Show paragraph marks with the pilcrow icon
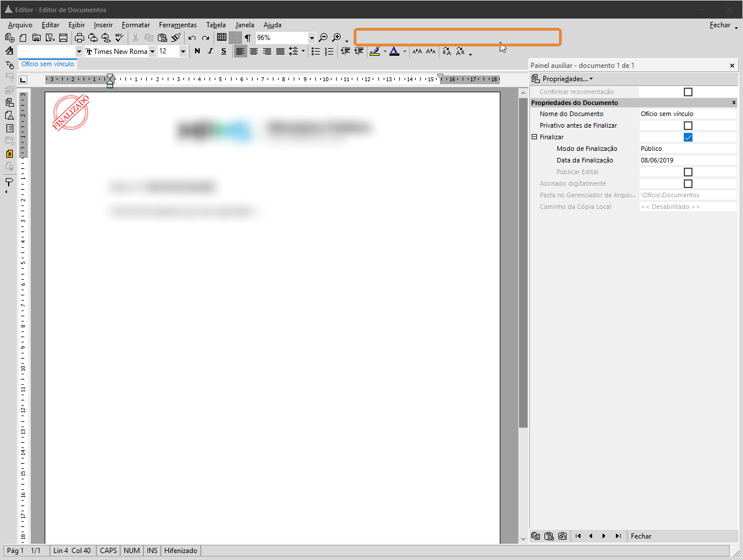 coord(248,38)
